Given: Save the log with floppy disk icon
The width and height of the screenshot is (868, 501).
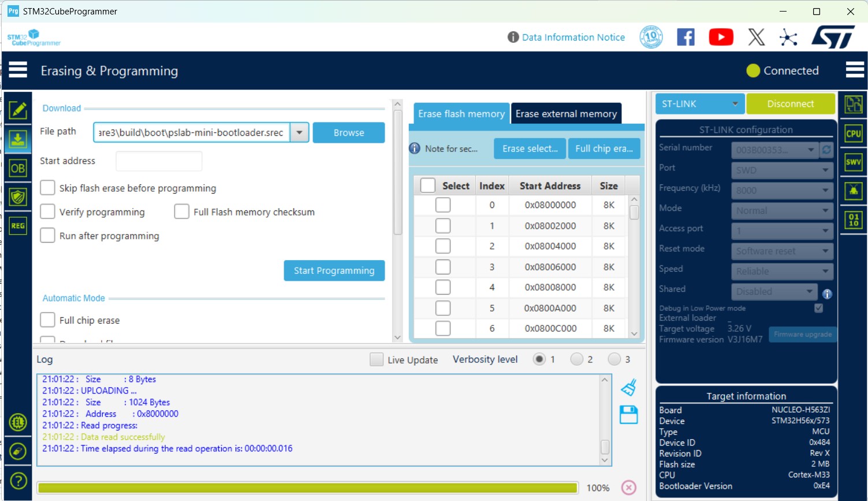Looking at the screenshot, I should 629,415.
